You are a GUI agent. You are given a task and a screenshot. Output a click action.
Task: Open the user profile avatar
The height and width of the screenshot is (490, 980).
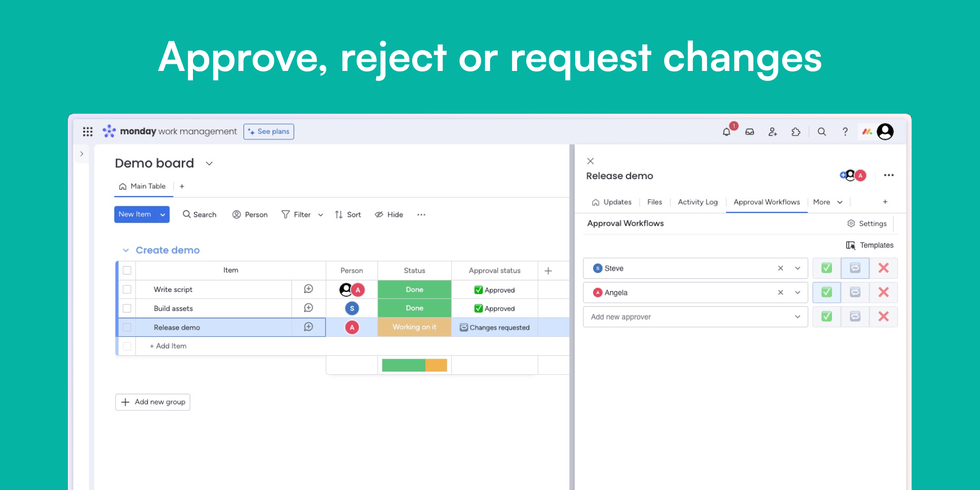point(886,132)
